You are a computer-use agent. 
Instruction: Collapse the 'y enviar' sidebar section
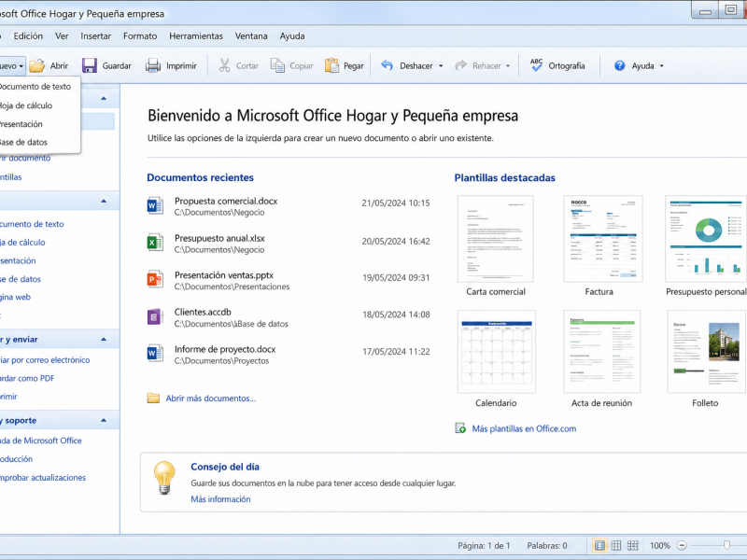pos(104,340)
